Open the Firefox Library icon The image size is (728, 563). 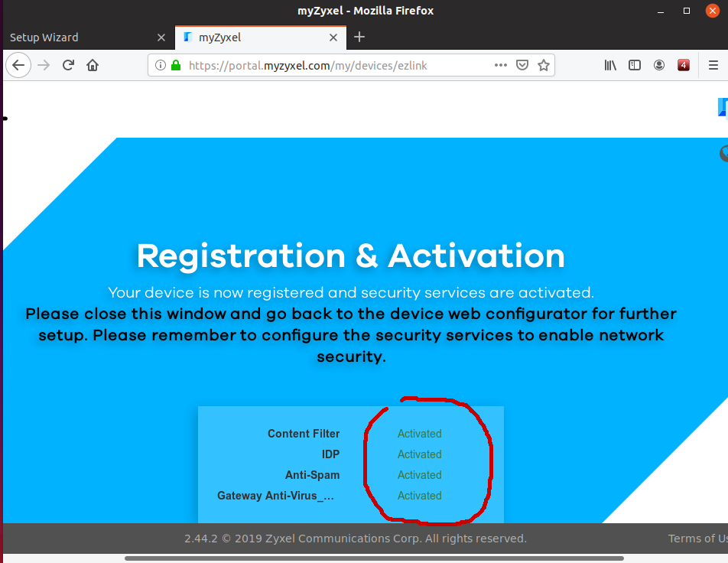(610, 65)
